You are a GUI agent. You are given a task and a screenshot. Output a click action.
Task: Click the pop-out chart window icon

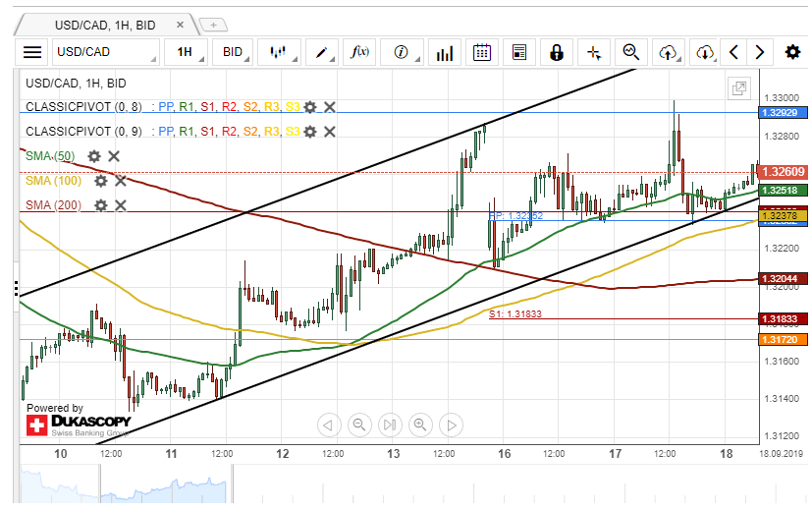(739, 88)
